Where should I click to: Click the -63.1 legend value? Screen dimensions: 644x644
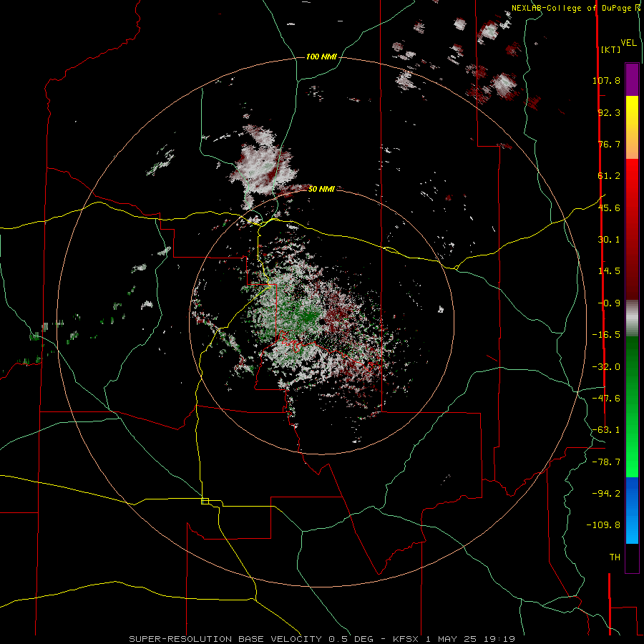click(x=606, y=430)
